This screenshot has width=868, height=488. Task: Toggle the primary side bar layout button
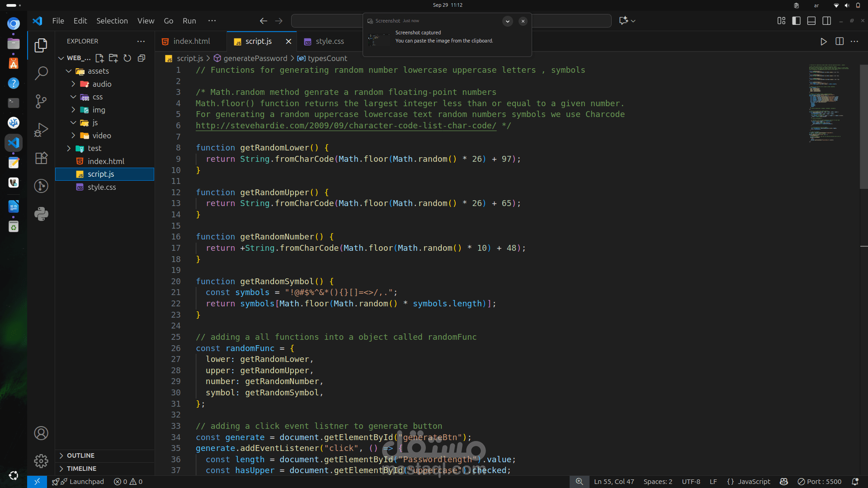click(796, 21)
